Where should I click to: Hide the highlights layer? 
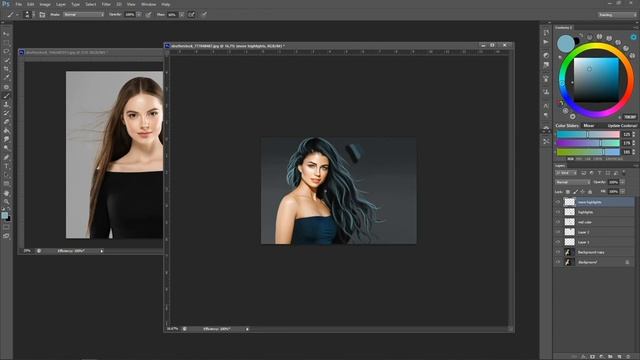point(558,212)
